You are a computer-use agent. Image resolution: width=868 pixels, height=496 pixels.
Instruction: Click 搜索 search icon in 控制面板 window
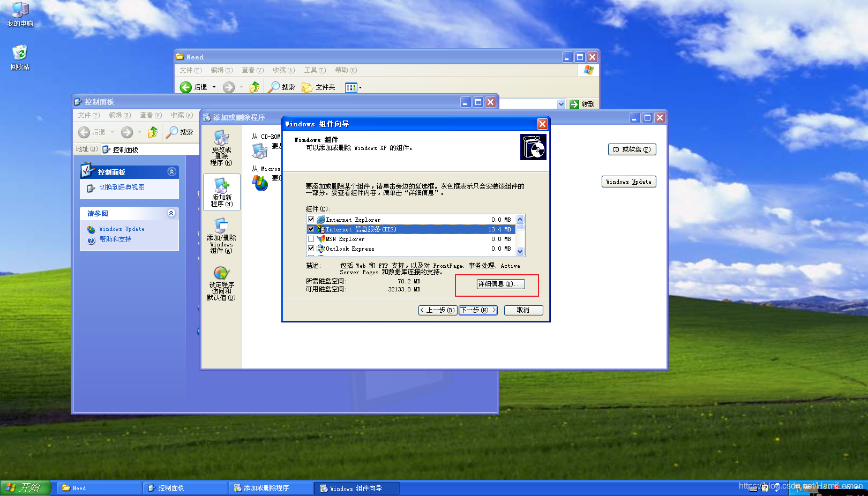(172, 132)
